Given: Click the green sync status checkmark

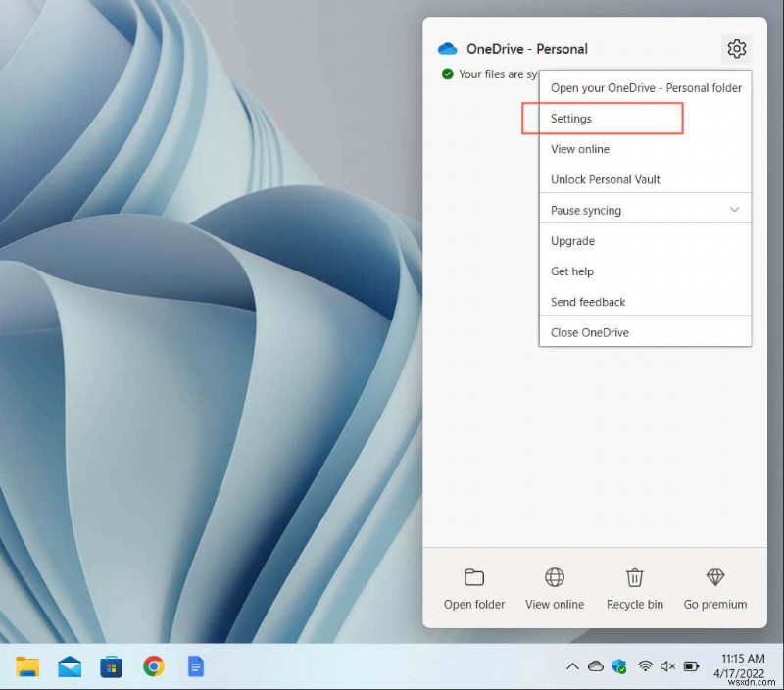Looking at the screenshot, I should [x=448, y=74].
